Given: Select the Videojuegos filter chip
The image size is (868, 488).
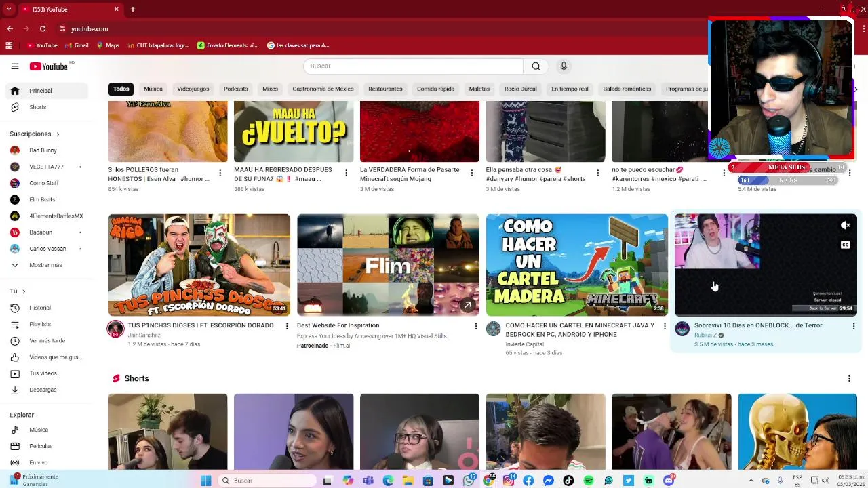Looking at the screenshot, I should (193, 89).
